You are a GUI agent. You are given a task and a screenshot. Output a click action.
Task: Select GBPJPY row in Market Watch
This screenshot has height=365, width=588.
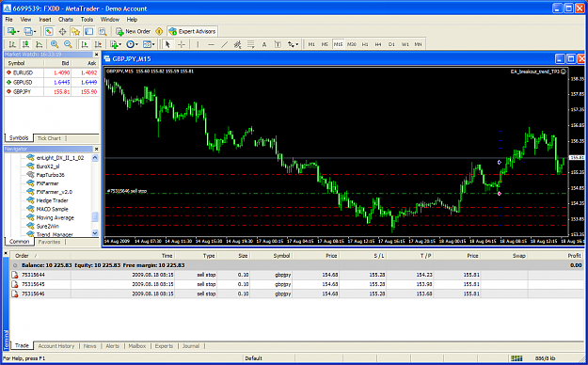tap(52, 91)
